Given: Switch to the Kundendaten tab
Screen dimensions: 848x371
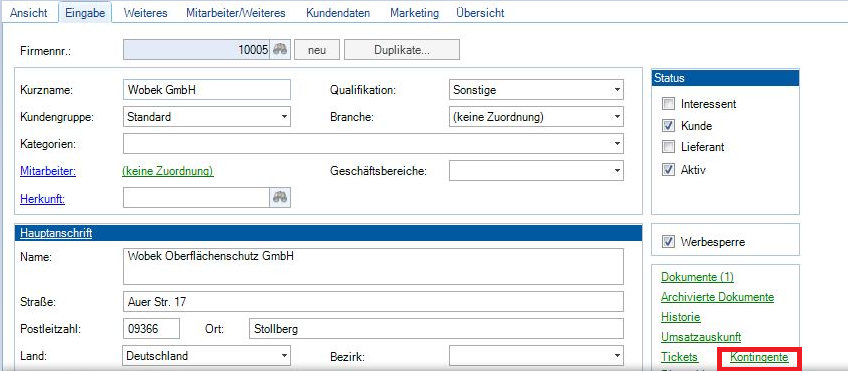Looking at the screenshot, I should point(338,13).
